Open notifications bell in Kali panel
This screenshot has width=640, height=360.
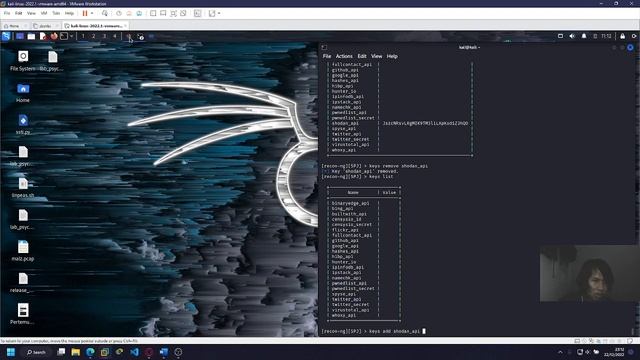coord(584,36)
